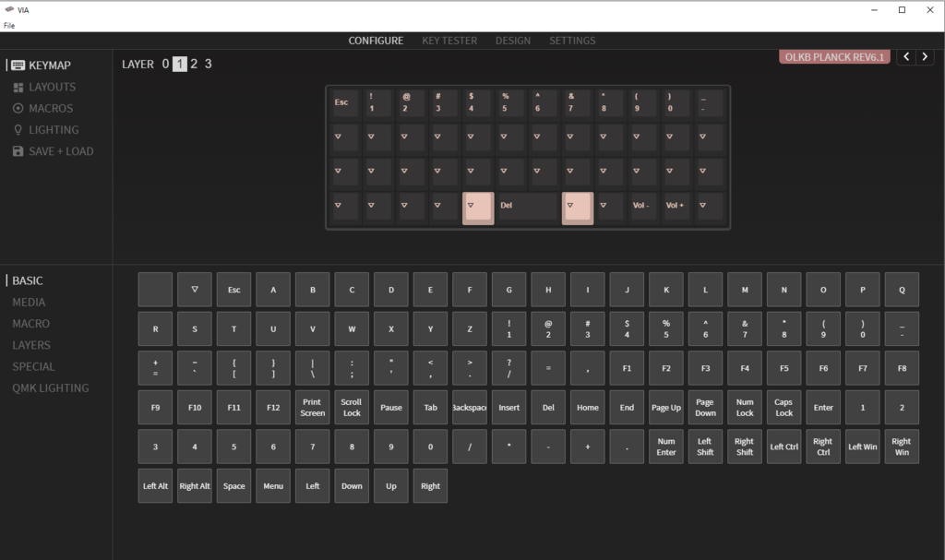Pick the Right Alt keycode
This screenshot has width=945, height=560.
(195, 486)
